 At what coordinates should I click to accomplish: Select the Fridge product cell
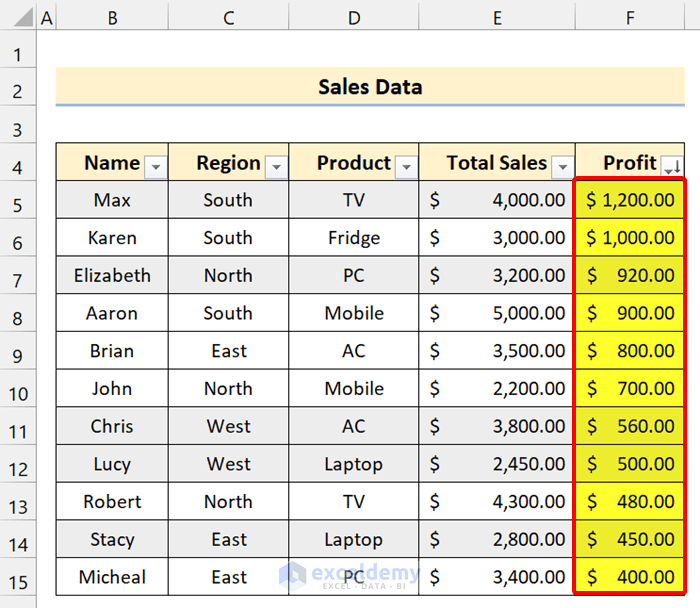pyautogui.click(x=354, y=238)
